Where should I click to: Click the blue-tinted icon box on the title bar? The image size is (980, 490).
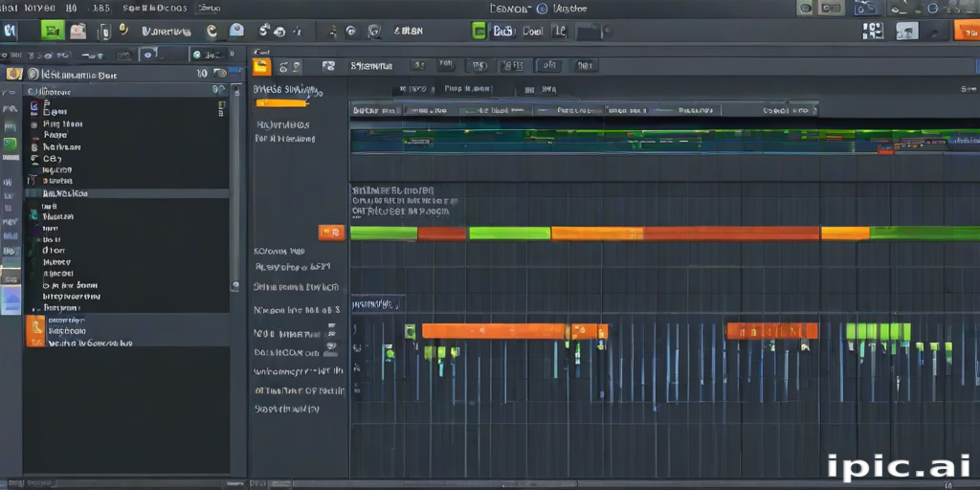[x=865, y=8]
